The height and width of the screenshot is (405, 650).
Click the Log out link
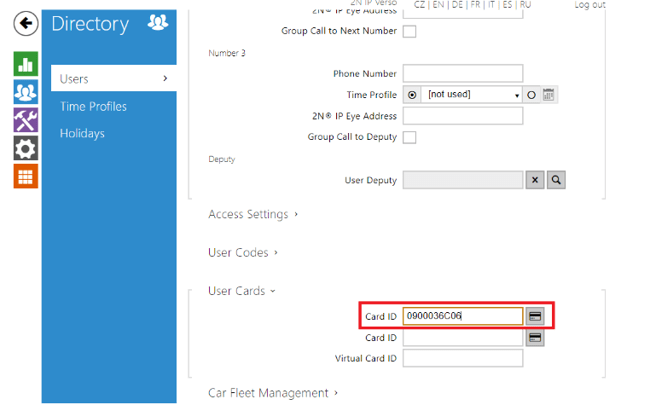(589, 5)
